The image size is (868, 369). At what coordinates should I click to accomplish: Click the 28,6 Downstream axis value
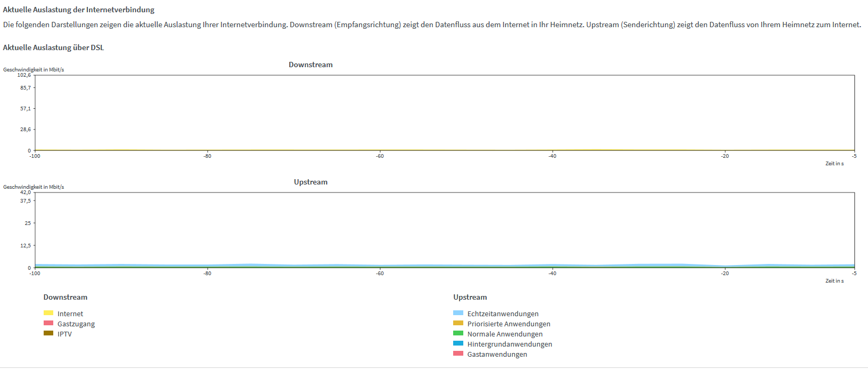[26, 130]
